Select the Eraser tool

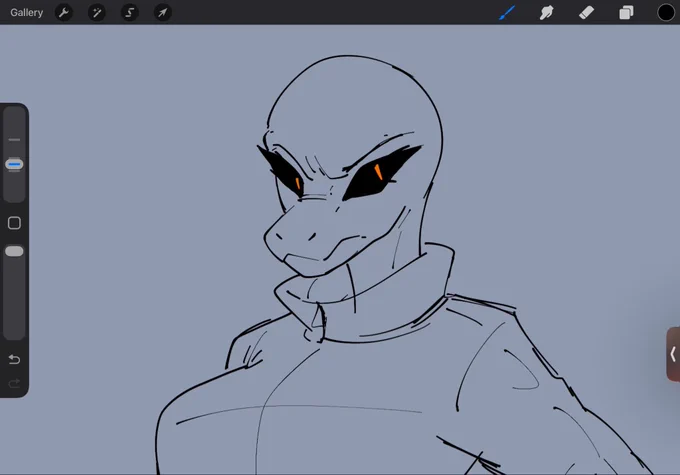click(586, 13)
